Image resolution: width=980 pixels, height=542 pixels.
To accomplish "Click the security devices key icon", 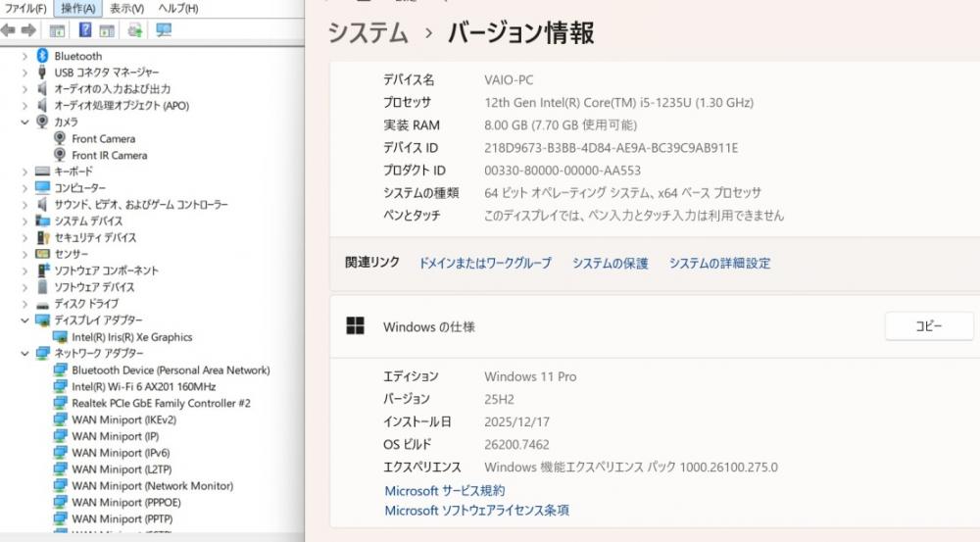I will 43,237.
